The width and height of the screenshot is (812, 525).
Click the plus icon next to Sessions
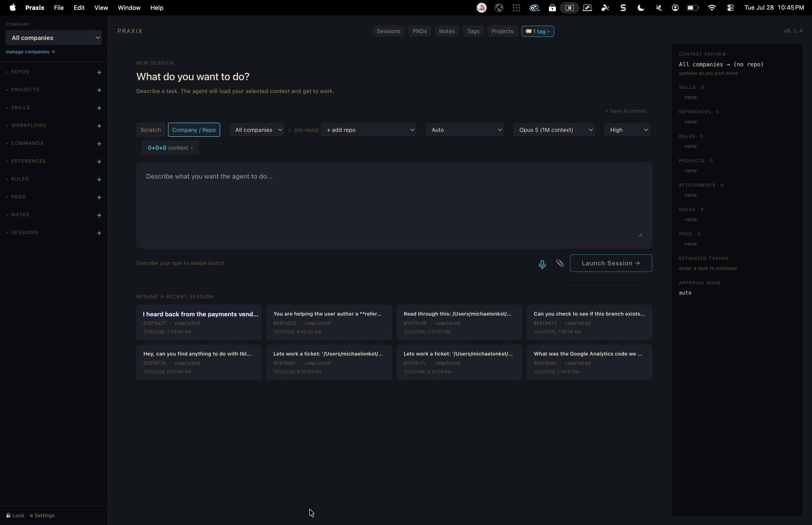pyautogui.click(x=99, y=233)
